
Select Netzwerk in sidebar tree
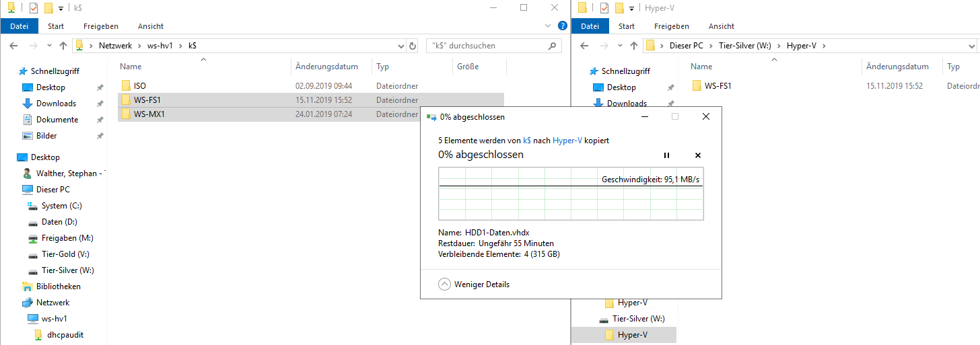coord(53,303)
